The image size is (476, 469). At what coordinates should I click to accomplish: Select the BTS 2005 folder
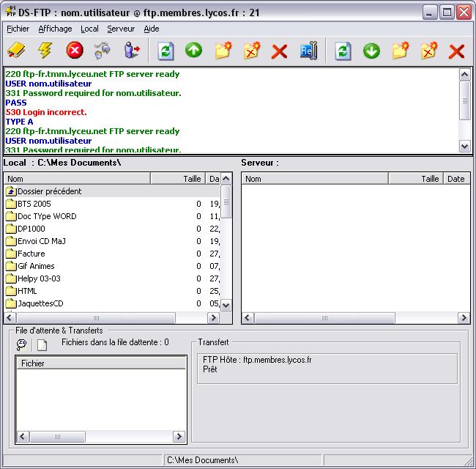(34, 204)
